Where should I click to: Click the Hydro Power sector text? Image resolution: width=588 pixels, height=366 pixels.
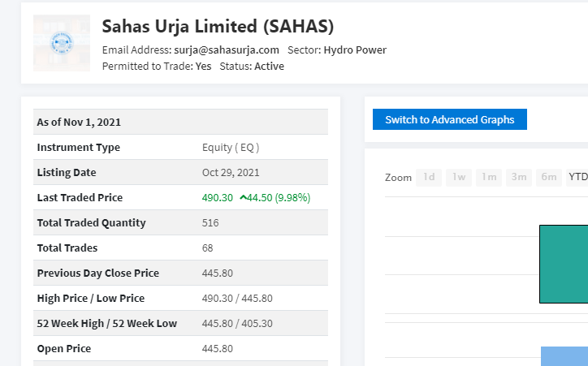[355, 50]
